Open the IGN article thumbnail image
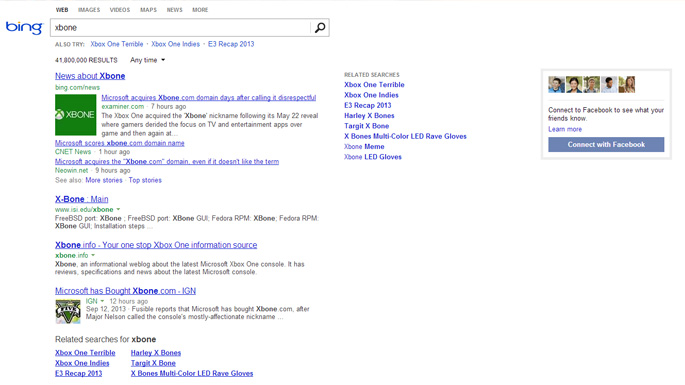Image resolution: width=685 pixels, height=385 pixels. tap(68, 311)
